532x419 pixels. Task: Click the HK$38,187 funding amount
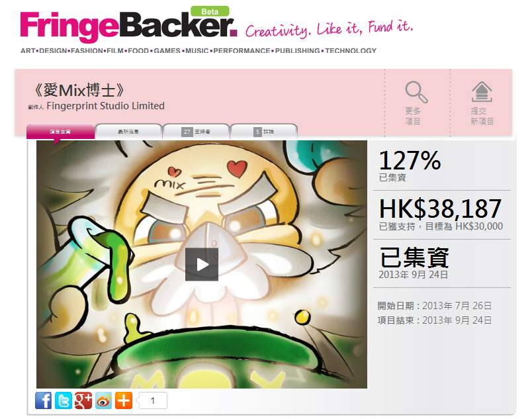coord(440,209)
